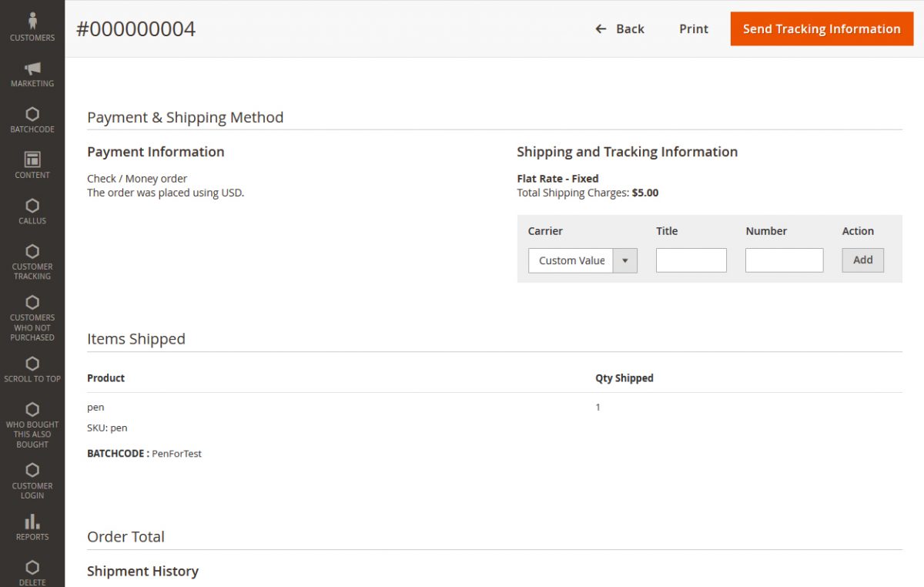Click Send Tracking Information
Image resolution: width=924 pixels, height=587 pixels.
[822, 29]
